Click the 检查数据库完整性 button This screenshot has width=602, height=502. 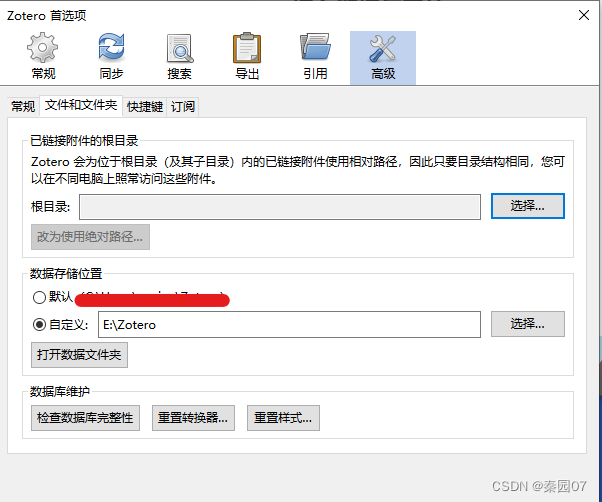click(x=85, y=418)
